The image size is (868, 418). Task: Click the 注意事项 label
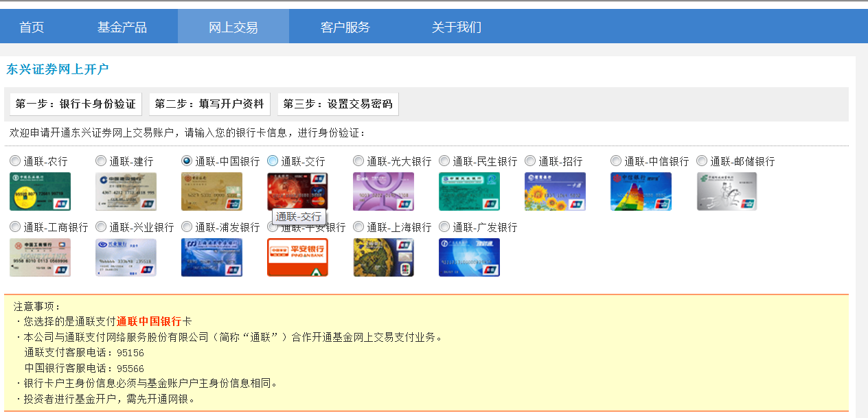38,306
